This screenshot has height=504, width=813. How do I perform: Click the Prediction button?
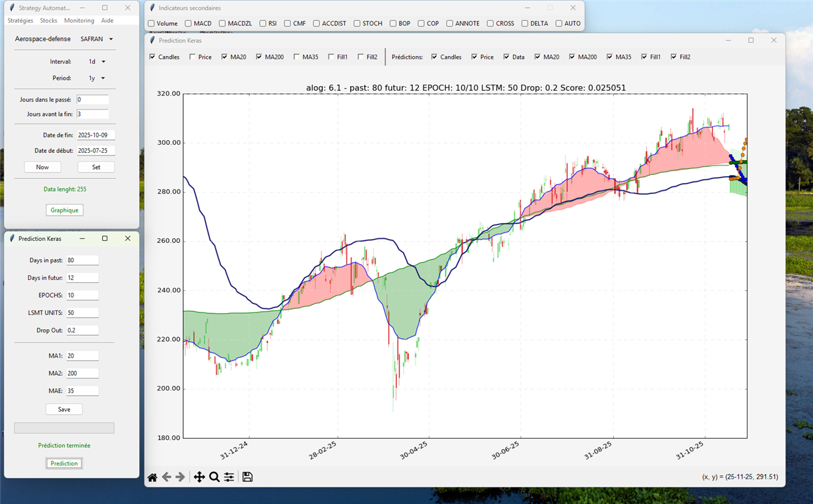[x=64, y=463]
